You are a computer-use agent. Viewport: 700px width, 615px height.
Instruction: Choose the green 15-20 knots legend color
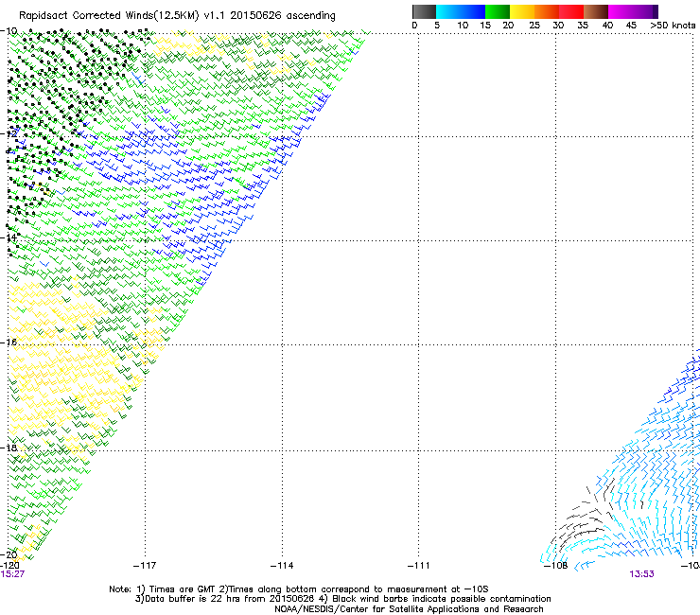(498, 11)
